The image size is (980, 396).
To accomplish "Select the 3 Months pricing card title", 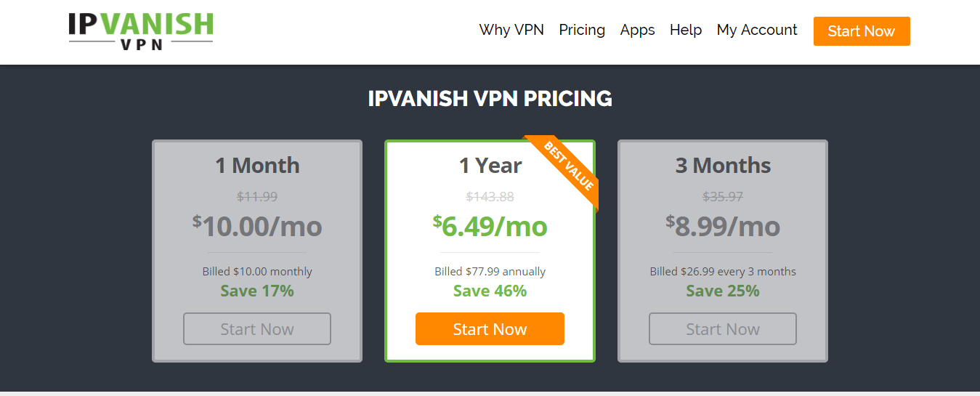I will [723, 165].
